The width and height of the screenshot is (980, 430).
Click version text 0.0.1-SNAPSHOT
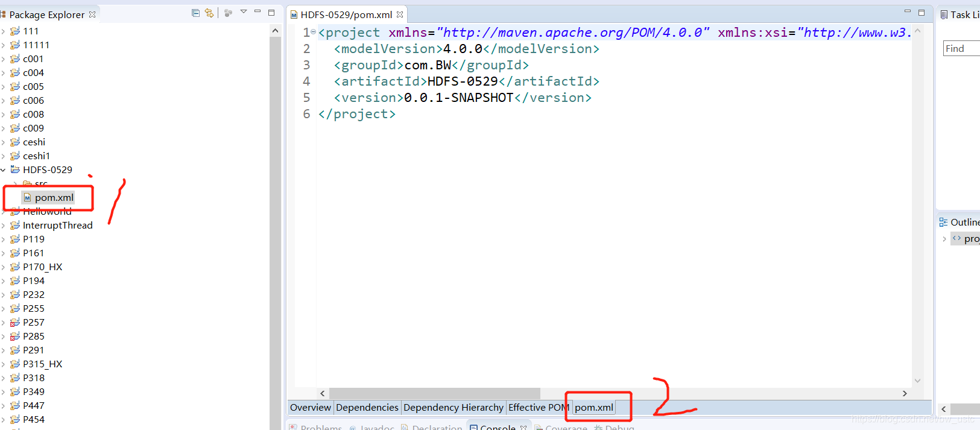tap(458, 98)
